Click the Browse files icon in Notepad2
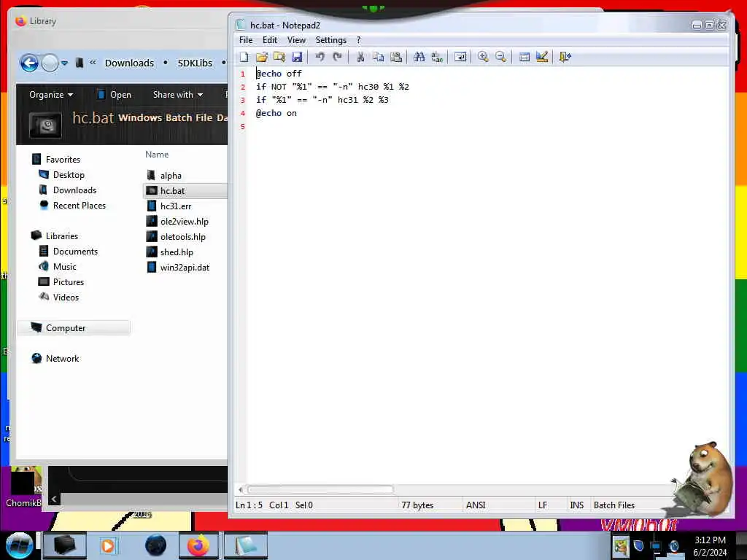This screenshot has height=560, width=747. pyautogui.click(x=279, y=57)
